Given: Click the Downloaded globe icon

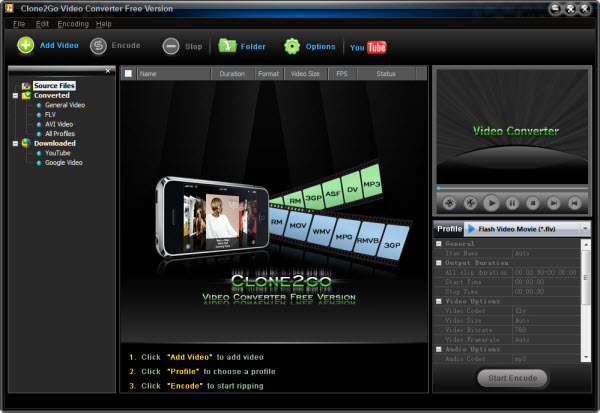Looking at the screenshot, I should tap(26, 143).
